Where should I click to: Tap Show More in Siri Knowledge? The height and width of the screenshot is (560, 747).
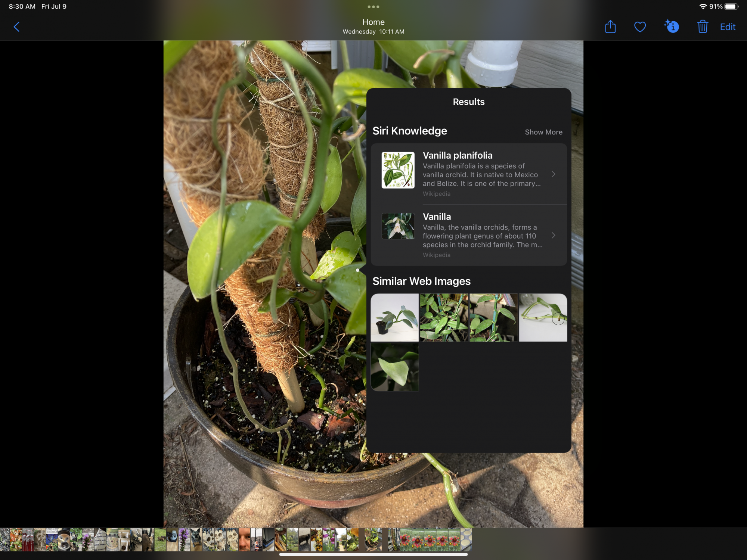click(x=543, y=132)
